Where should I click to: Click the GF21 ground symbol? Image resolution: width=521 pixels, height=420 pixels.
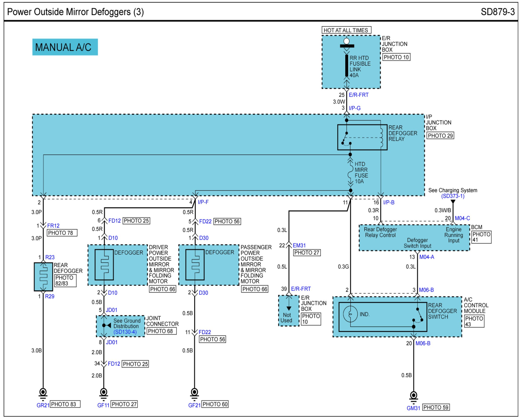tap(195, 393)
